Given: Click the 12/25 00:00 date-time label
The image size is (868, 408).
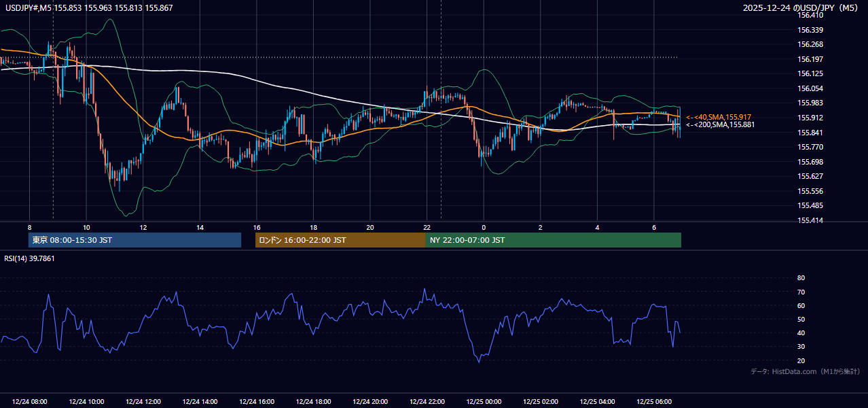Looking at the screenshot, I should click(x=484, y=402).
